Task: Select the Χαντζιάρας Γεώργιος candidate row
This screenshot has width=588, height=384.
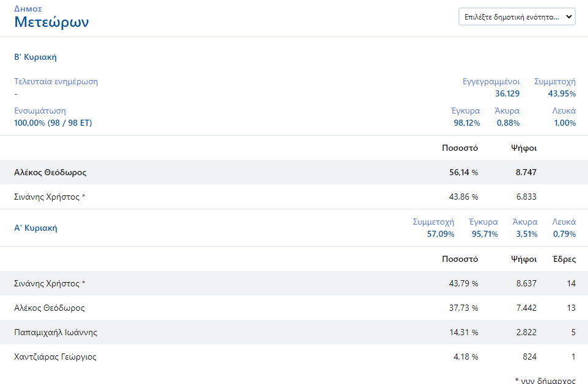Action: pos(55,357)
